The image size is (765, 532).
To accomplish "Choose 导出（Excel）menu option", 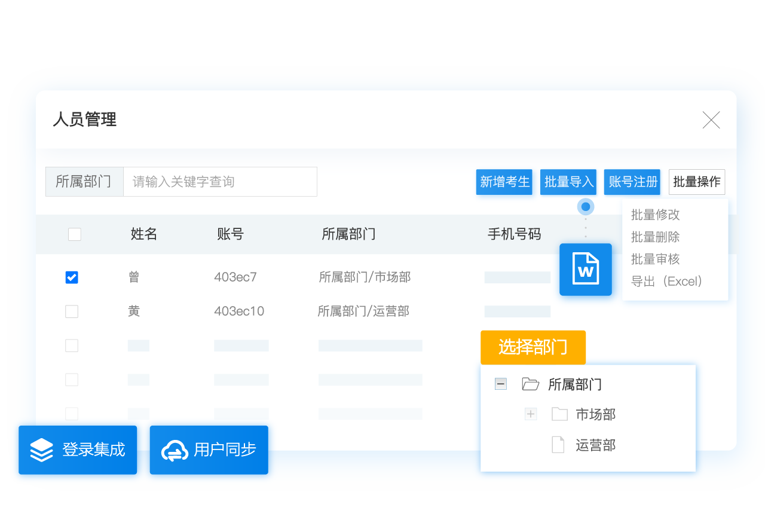I will point(666,282).
